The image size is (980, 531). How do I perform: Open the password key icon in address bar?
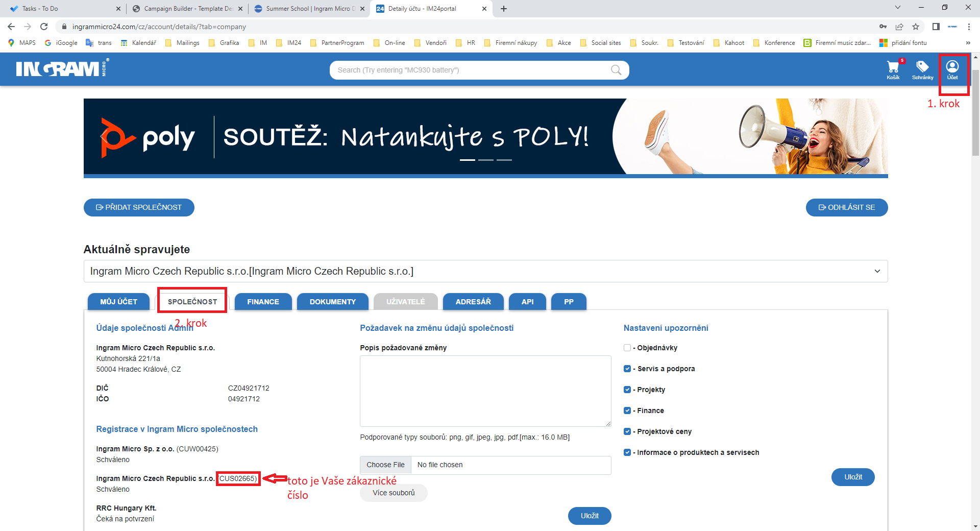883,27
